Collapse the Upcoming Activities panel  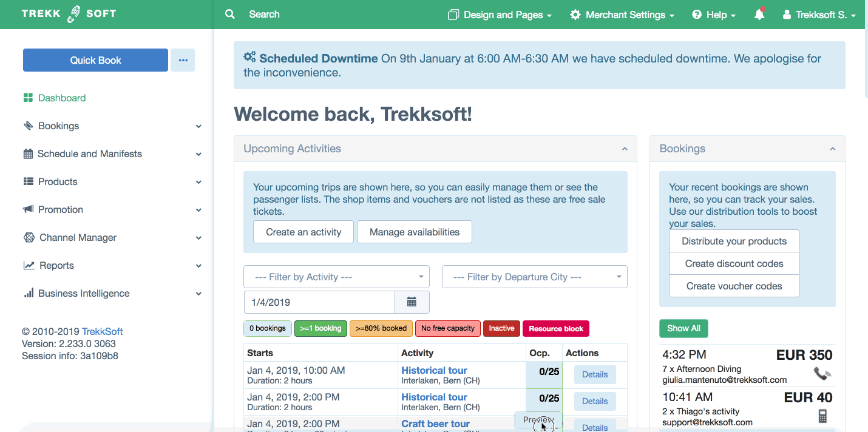(x=625, y=149)
